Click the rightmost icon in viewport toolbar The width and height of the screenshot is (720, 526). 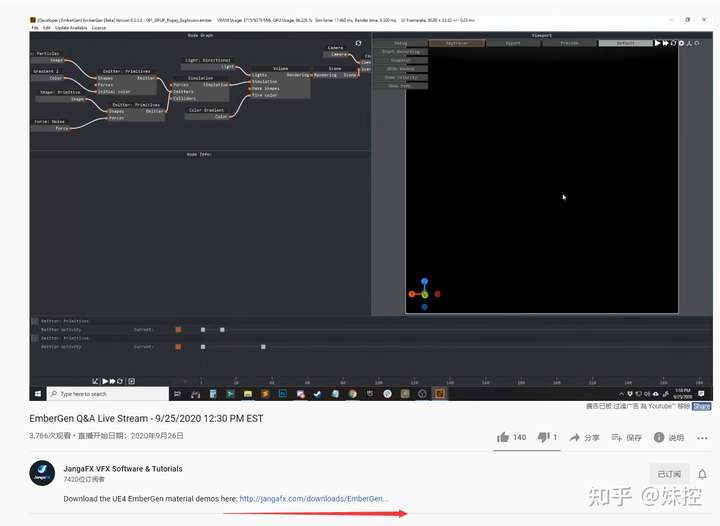697,43
